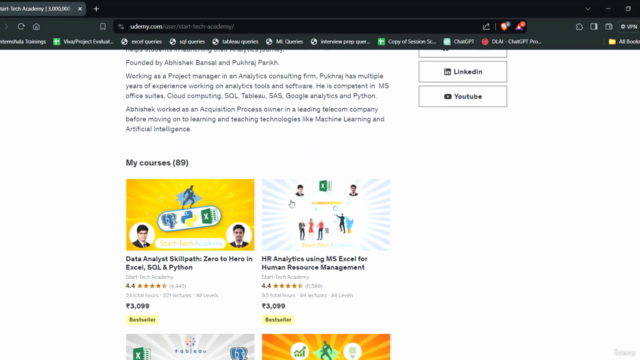Click the ₹3,099 price under Data Analyst Skillpath

click(x=138, y=306)
